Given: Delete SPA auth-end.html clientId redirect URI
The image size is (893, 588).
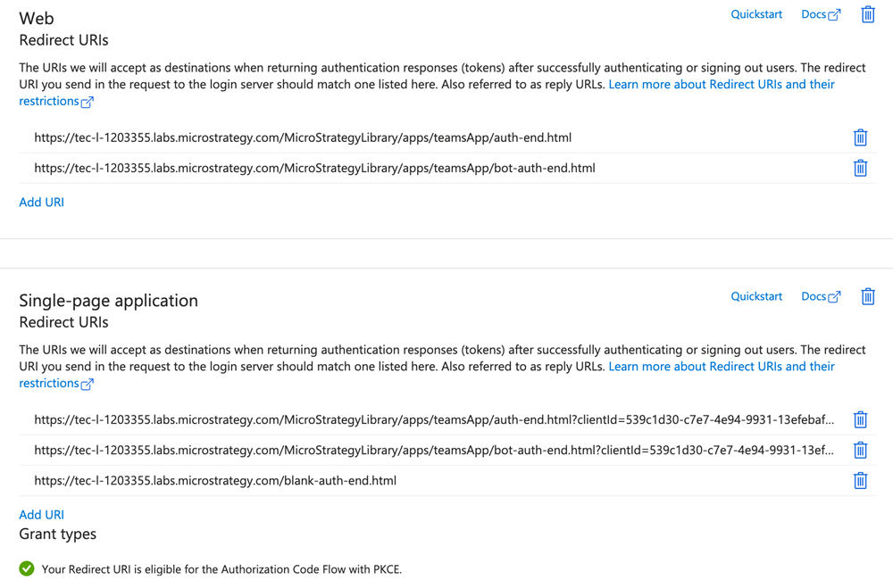Looking at the screenshot, I should tap(860, 419).
